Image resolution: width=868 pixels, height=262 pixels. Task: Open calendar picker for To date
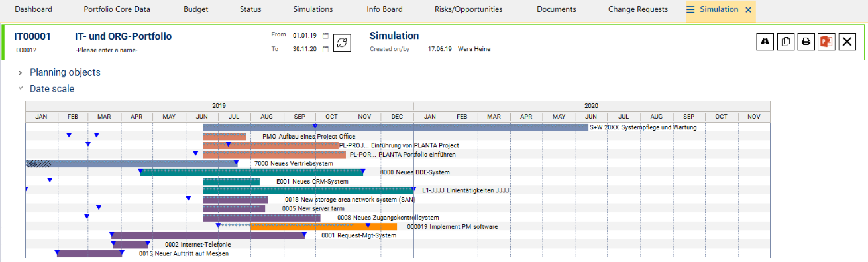coord(325,49)
